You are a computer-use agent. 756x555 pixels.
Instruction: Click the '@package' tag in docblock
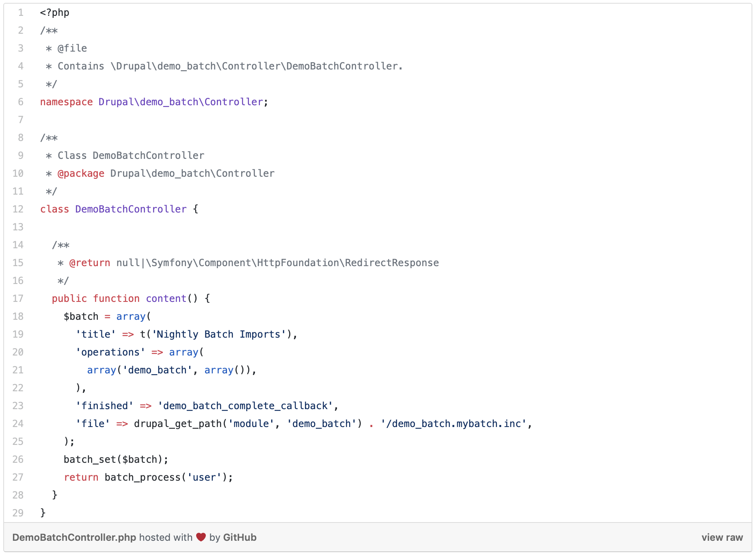tap(81, 173)
